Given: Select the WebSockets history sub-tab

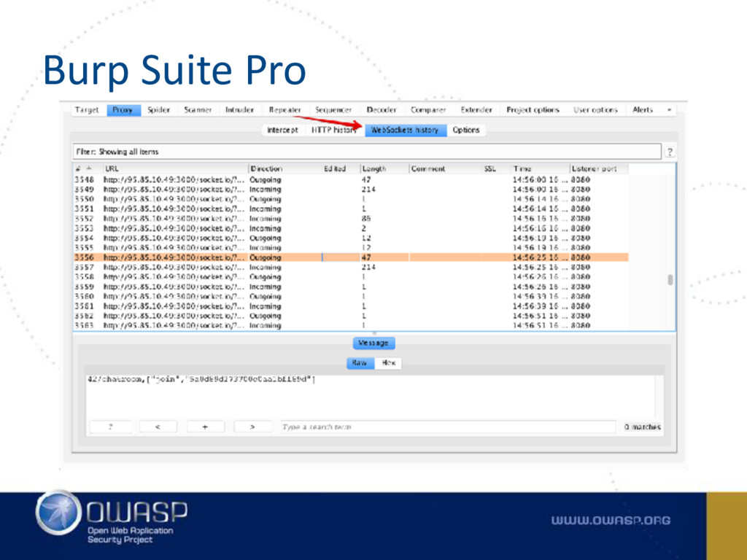Looking at the screenshot, I should [405, 130].
